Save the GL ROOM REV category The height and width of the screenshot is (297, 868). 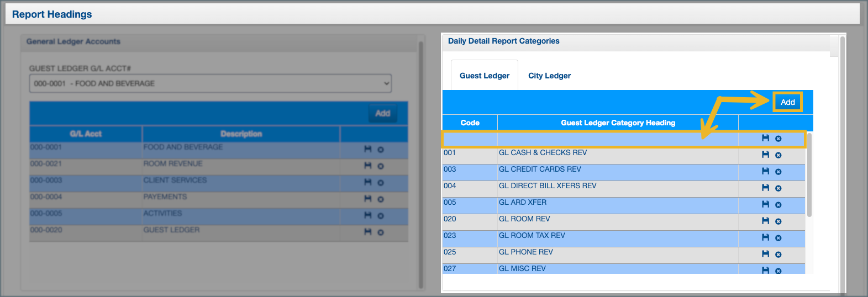click(x=765, y=221)
